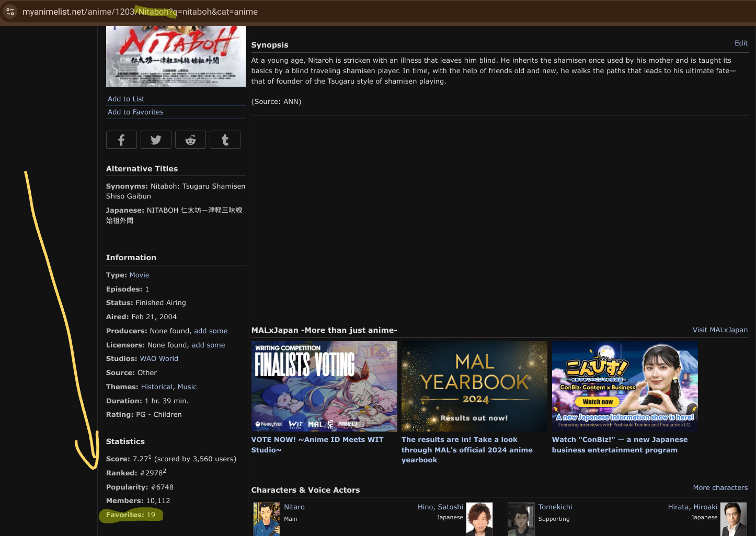Open Tomekichi character thumbnail
Screen dimensions: 756x536
click(521, 519)
